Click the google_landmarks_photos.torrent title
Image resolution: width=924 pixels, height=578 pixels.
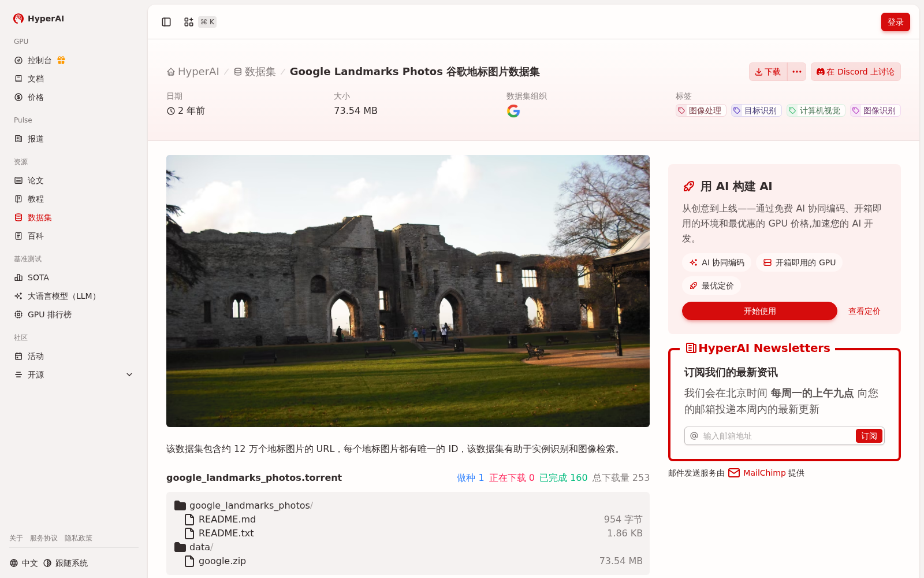[254, 477]
